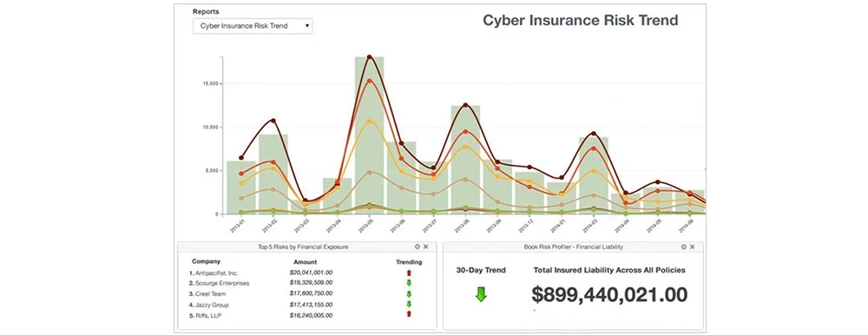The image size is (868, 335).
Task: Select the 2013-05 tallest bar in chart
Action: [369, 135]
